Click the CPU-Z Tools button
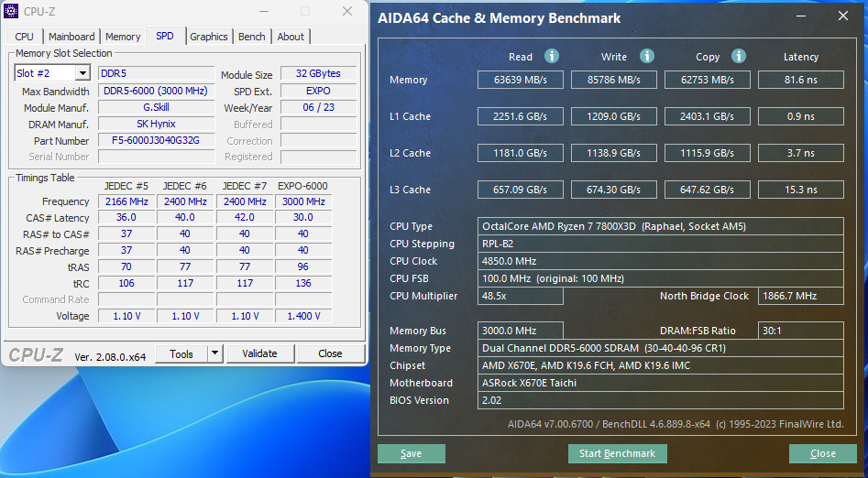The height and width of the screenshot is (478, 868). [181, 353]
